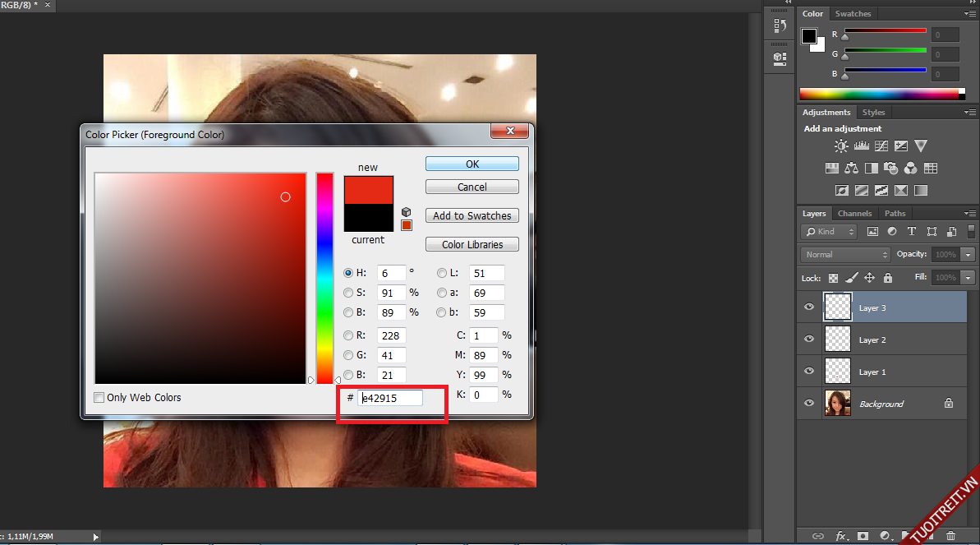Enable the Only Web Colors checkbox

[x=99, y=398]
